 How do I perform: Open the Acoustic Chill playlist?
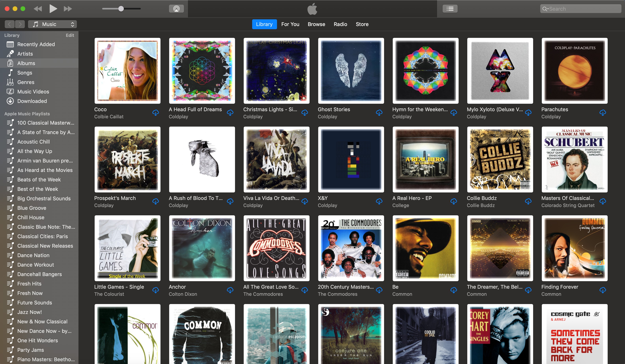(x=39, y=141)
